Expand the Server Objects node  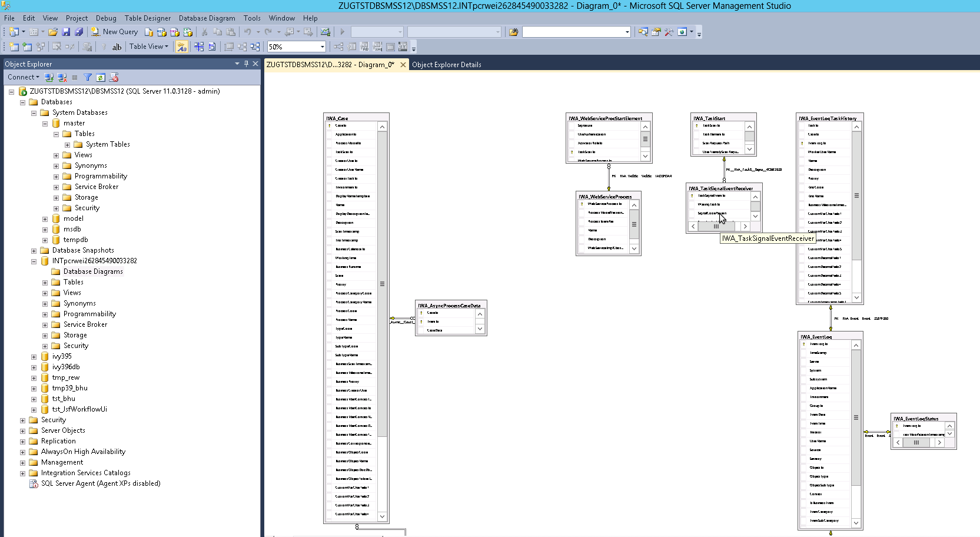click(x=22, y=431)
